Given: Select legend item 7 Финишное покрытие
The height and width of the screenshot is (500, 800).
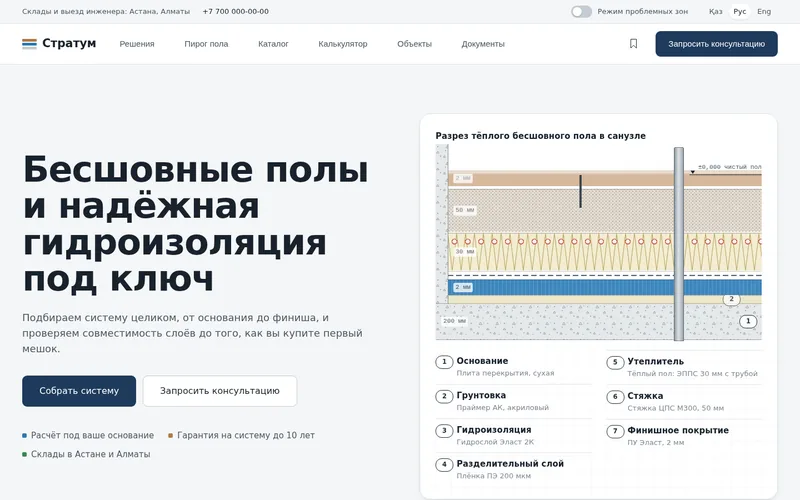Looking at the screenshot, I should (x=684, y=436).
